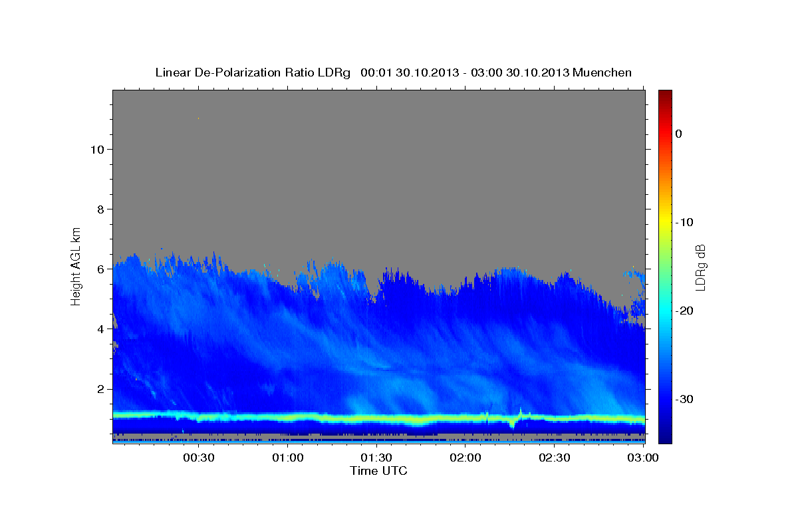The height and width of the screenshot is (532, 798).
Task: Click the '00:30' time tick label
Action: point(199,458)
